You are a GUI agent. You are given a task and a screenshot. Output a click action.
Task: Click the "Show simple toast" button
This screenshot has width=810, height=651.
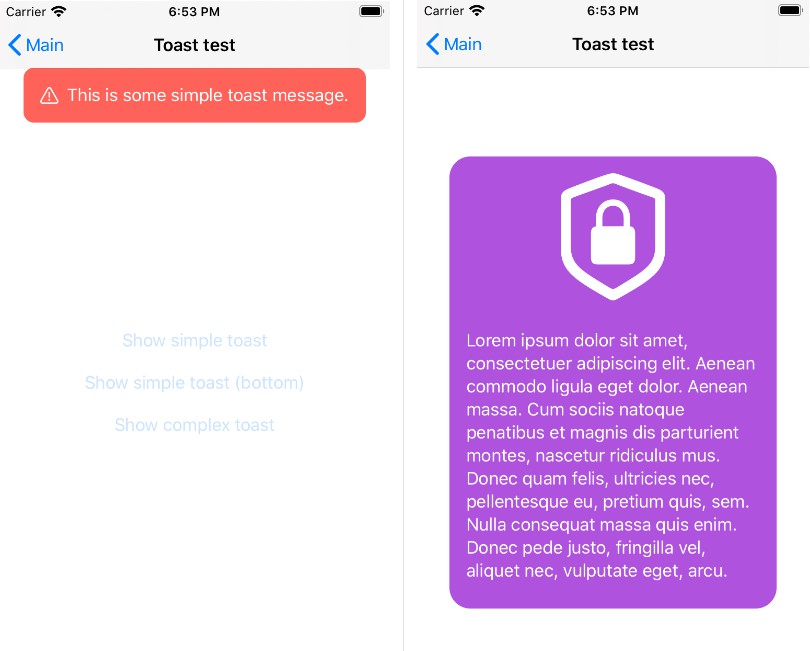(195, 340)
